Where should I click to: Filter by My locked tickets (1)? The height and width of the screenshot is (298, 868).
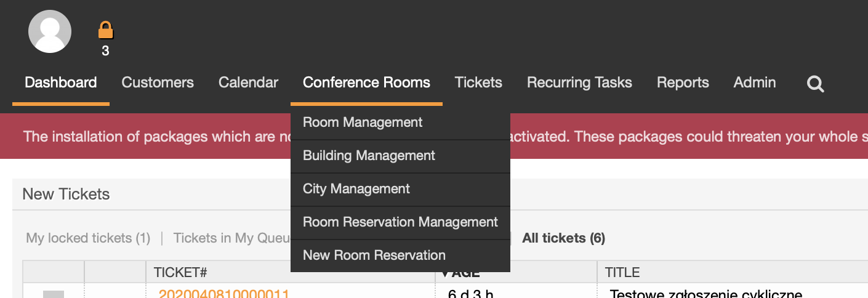pos(88,238)
